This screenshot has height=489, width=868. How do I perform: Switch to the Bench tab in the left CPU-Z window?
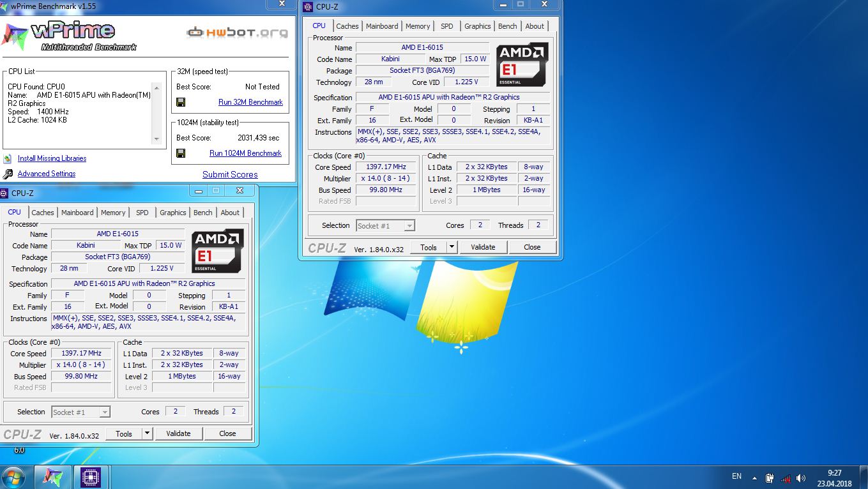(x=203, y=213)
